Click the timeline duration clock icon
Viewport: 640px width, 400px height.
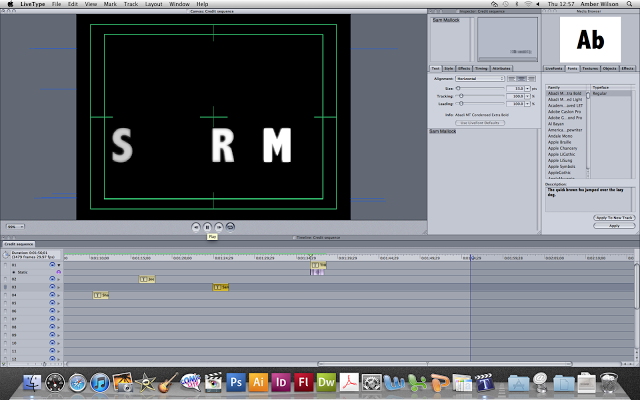tap(6, 255)
